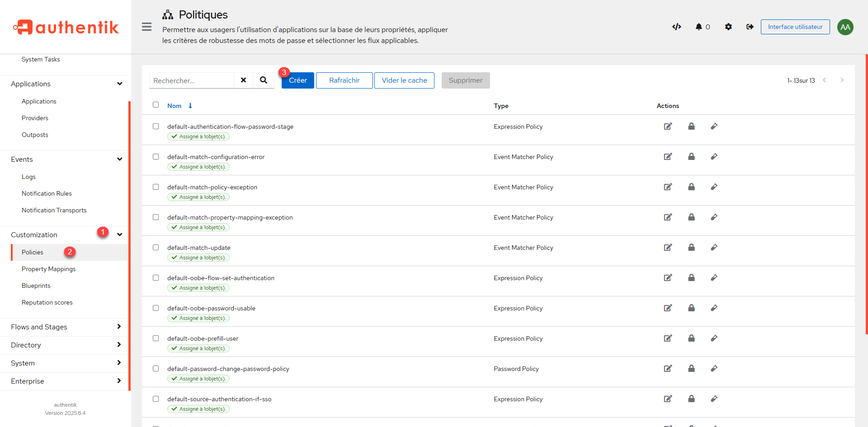Select the default-match-policy-exception checkbox
The width and height of the screenshot is (868, 427).
point(156,187)
